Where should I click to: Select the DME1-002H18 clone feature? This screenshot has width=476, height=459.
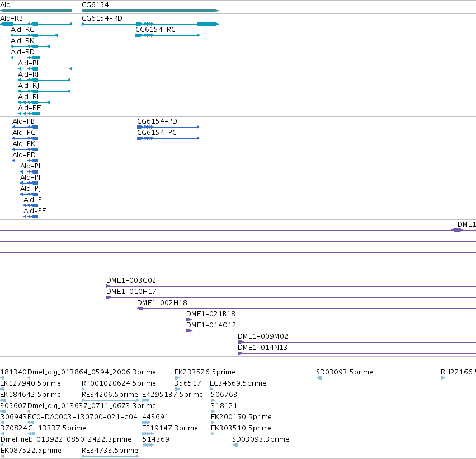click(307, 308)
